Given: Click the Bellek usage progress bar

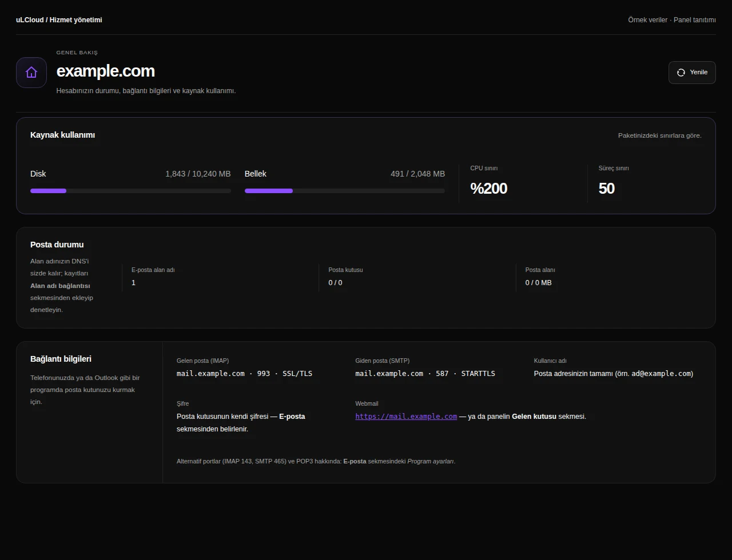Looking at the screenshot, I should [x=345, y=191].
